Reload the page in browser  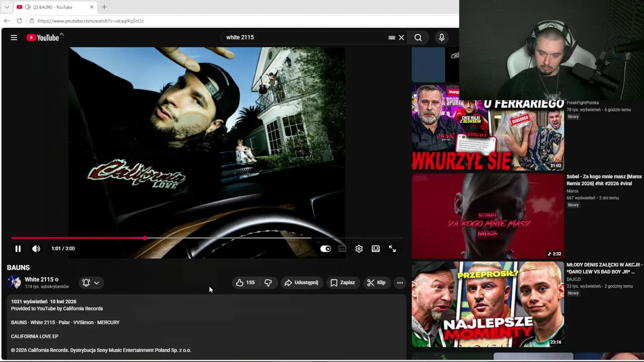coord(19,21)
